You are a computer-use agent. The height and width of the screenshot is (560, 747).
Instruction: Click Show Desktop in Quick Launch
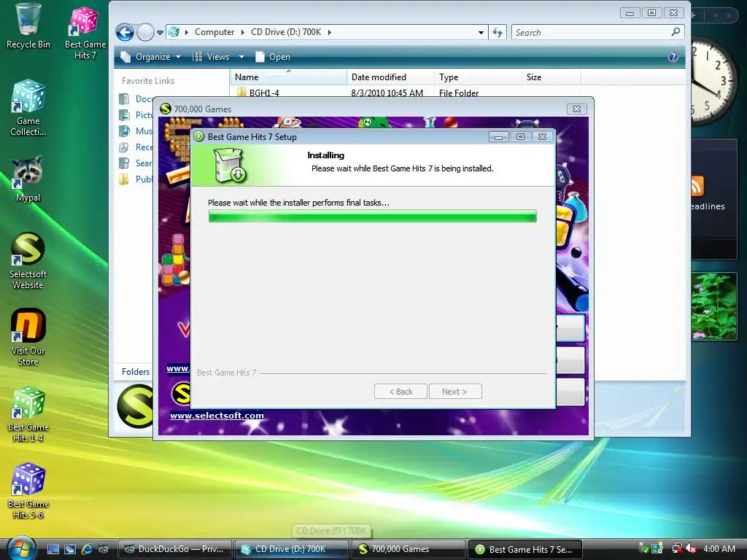point(53,549)
